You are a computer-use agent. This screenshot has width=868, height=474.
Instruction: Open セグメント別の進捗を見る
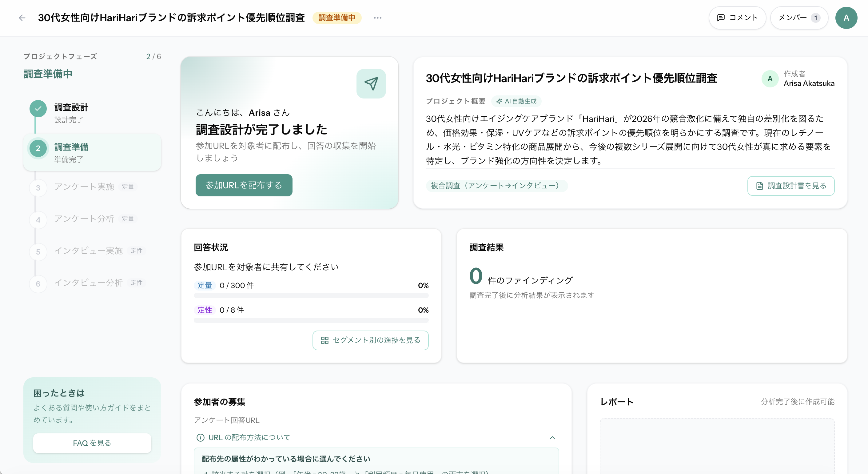click(x=370, y=340)
